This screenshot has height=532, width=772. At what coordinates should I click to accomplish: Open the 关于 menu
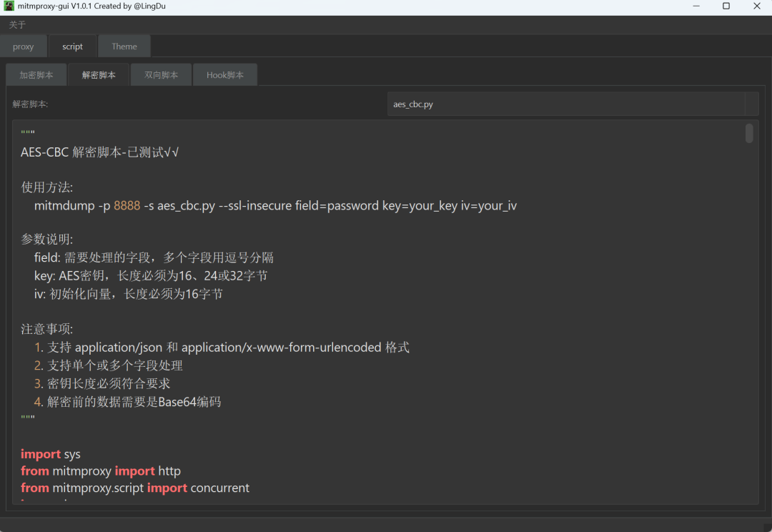(x=17, y=24)
